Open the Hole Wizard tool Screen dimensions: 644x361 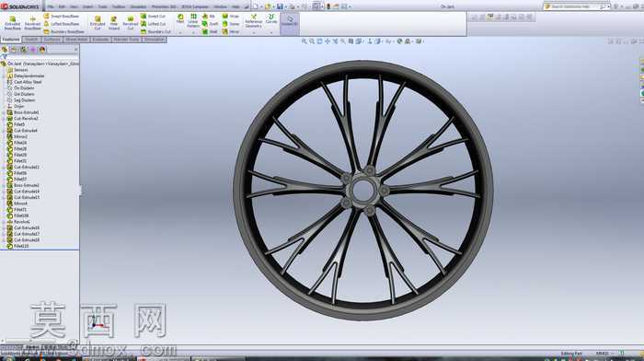click(x=114, y=23)
